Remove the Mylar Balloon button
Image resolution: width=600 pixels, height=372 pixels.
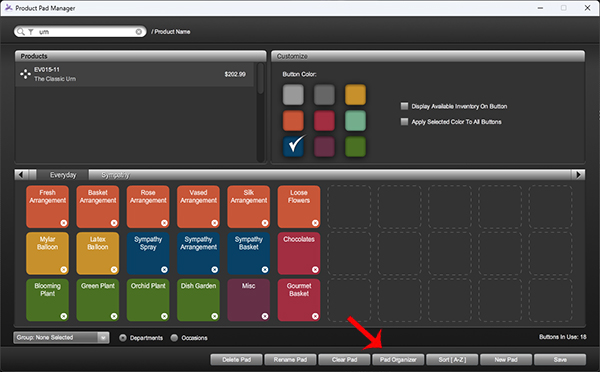[64, 269]
